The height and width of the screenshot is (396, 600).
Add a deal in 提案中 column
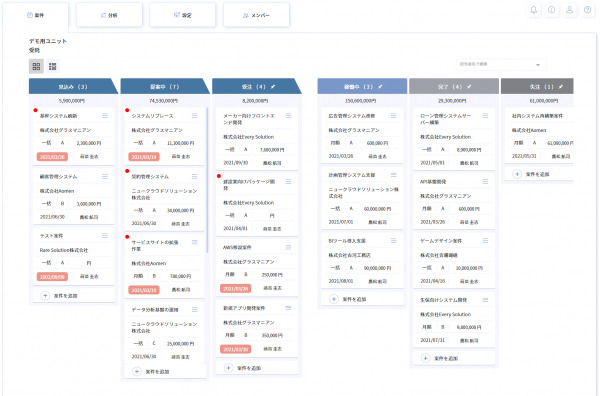coord(165,372)
